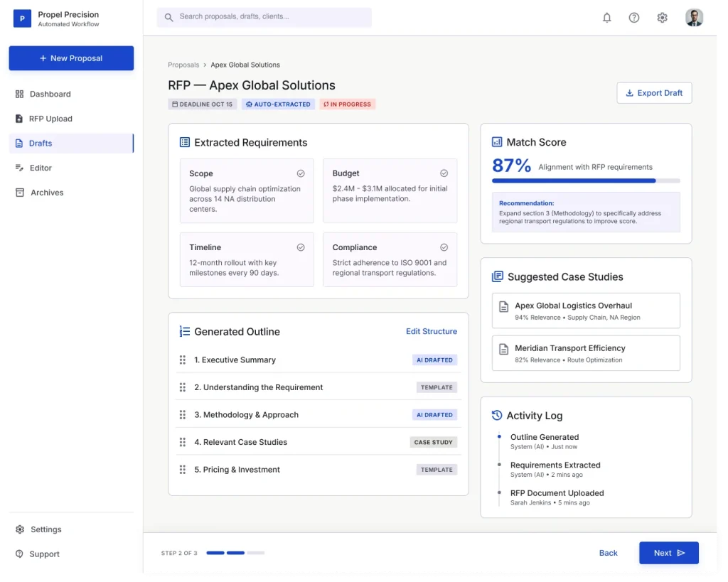Grab drag handle of Pricing & Investment
Image resolution: width=728 pixels, height=582 pixels.
(183, 469)
